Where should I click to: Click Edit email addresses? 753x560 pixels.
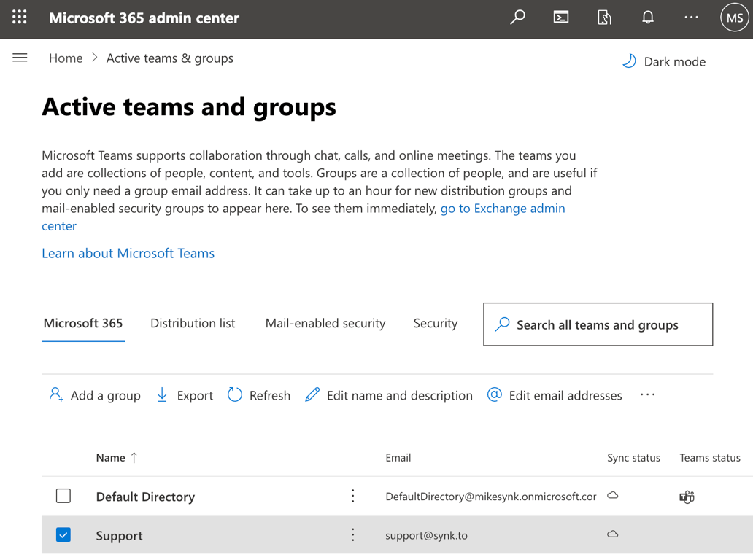pos(555,395)
